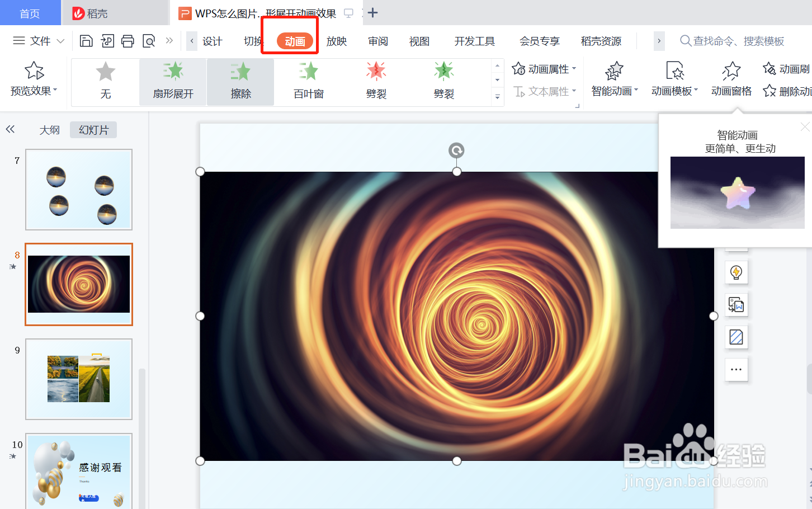Click the Save icon in quick toolbar
Screen dimensions: 812x509
86,41
